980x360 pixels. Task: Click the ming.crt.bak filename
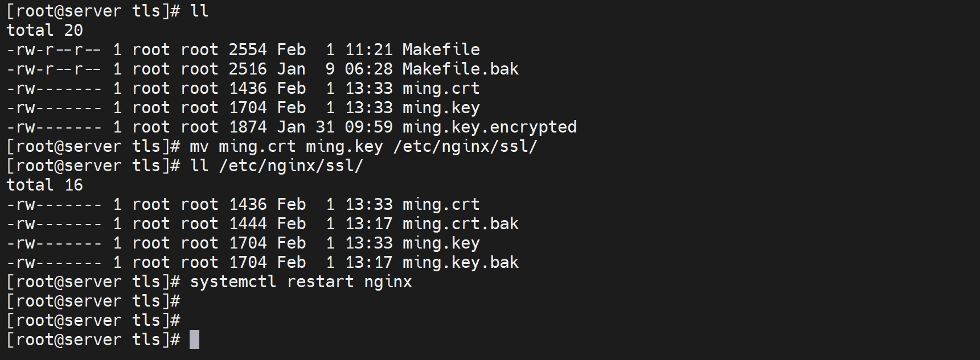coord(460,224)
